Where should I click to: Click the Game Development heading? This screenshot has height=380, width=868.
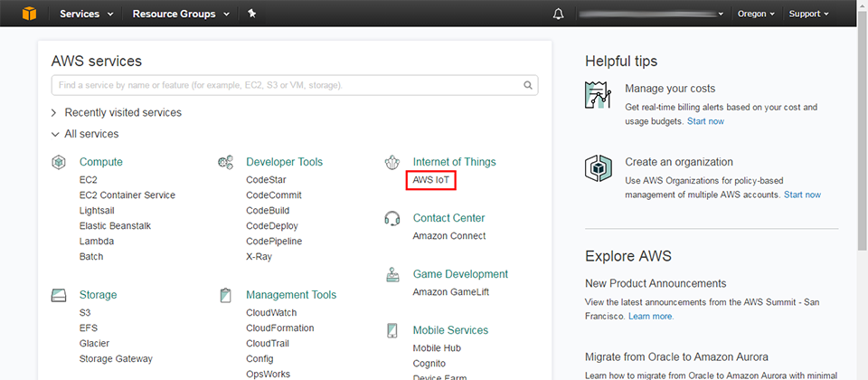coord(460,275)
